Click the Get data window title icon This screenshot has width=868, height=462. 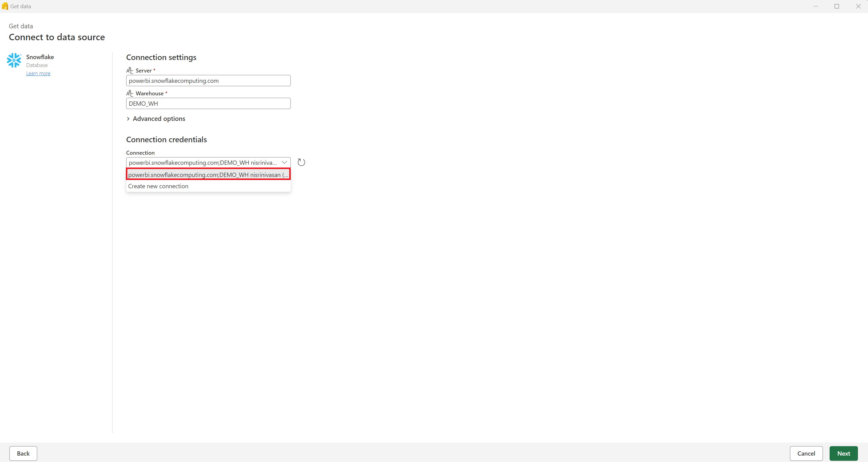pos(5,6)
